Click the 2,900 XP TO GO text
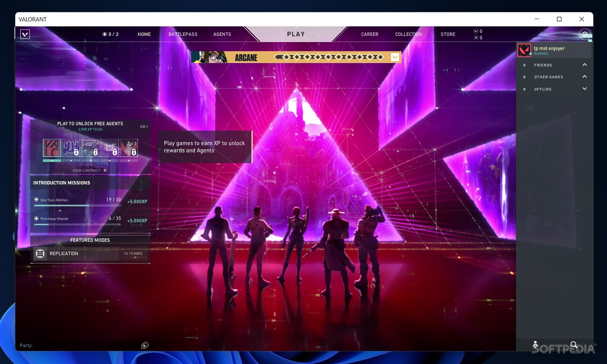The width and height of the screenshot is (607, 364). click(90, 129)
